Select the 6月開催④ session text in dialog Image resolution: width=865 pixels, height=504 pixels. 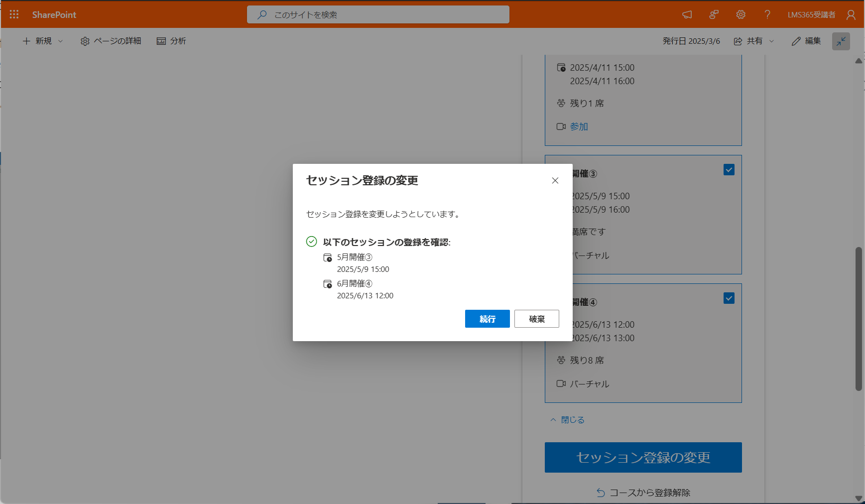pyautogui.click(x=355, y=283)
